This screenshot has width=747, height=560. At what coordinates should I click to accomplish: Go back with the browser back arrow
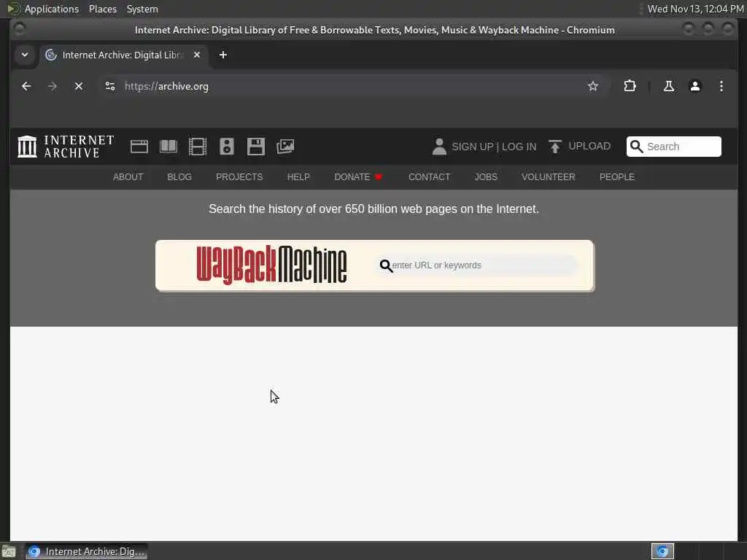pyautogui.click(x=26, y=86)
